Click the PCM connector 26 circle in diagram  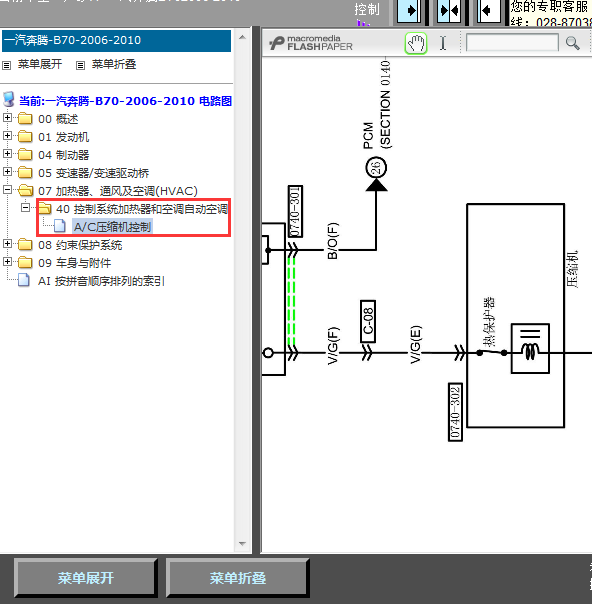point(376,168)
